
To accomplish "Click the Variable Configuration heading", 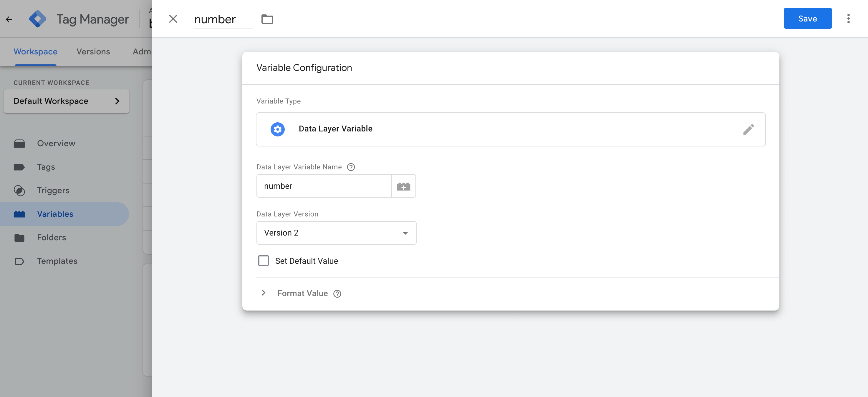I will [x=304, y=68].
